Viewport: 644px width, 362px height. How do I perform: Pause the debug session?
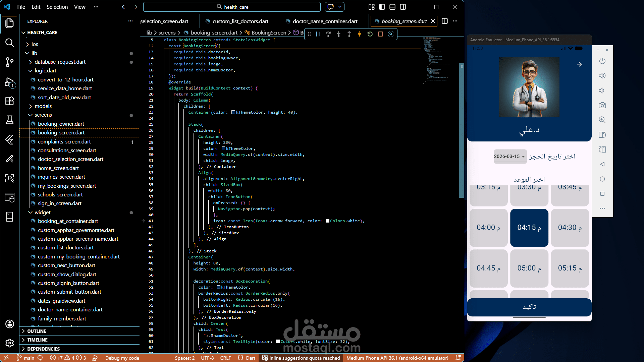(x=318, y=34)
